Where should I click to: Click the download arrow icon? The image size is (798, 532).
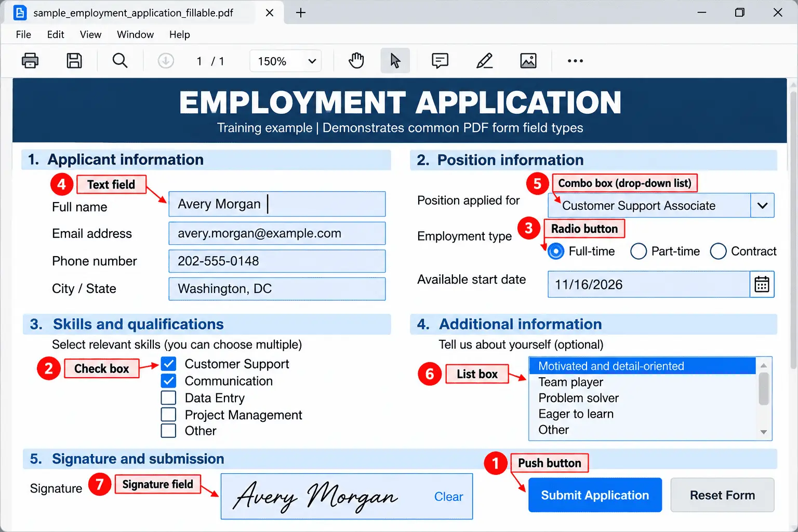pyautogui.click(x=166, y=61)
